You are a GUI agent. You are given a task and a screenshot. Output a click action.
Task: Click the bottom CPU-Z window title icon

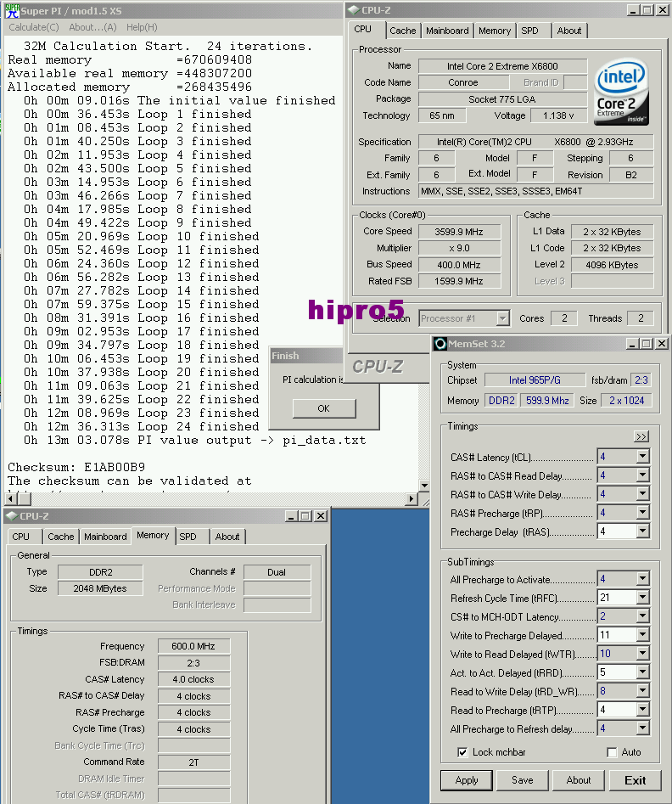point(12,516)
